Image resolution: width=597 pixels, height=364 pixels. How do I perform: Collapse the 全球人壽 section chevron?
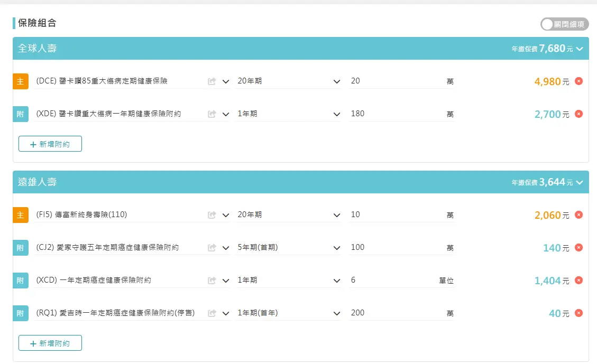click(x=580, y=49)
